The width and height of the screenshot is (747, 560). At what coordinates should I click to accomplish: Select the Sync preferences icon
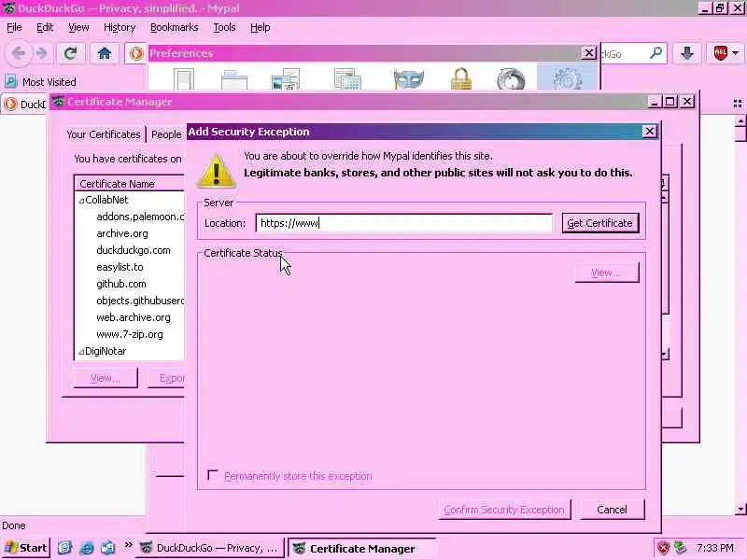coord(511,79)
